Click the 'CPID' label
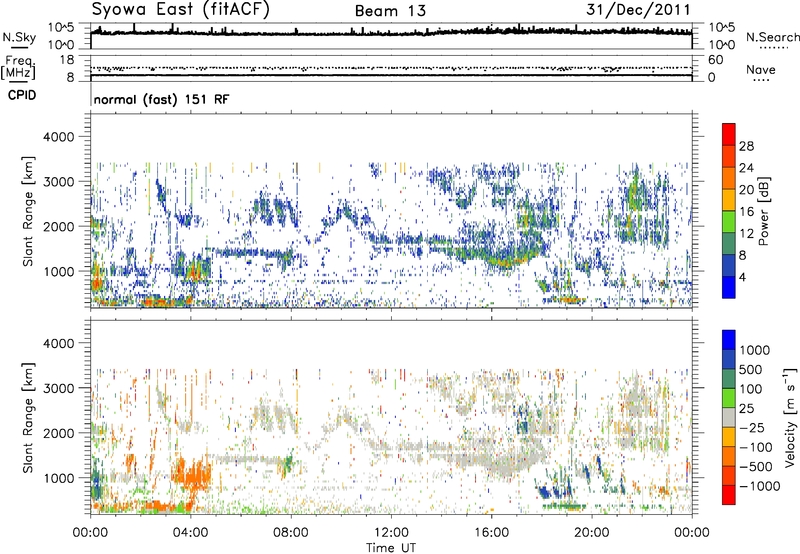The image size is (800, 554). pos(22,95)
